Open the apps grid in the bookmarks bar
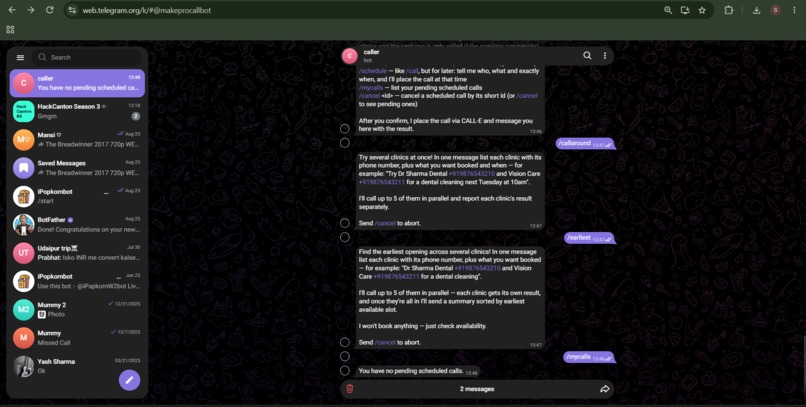 click(10, 30)
